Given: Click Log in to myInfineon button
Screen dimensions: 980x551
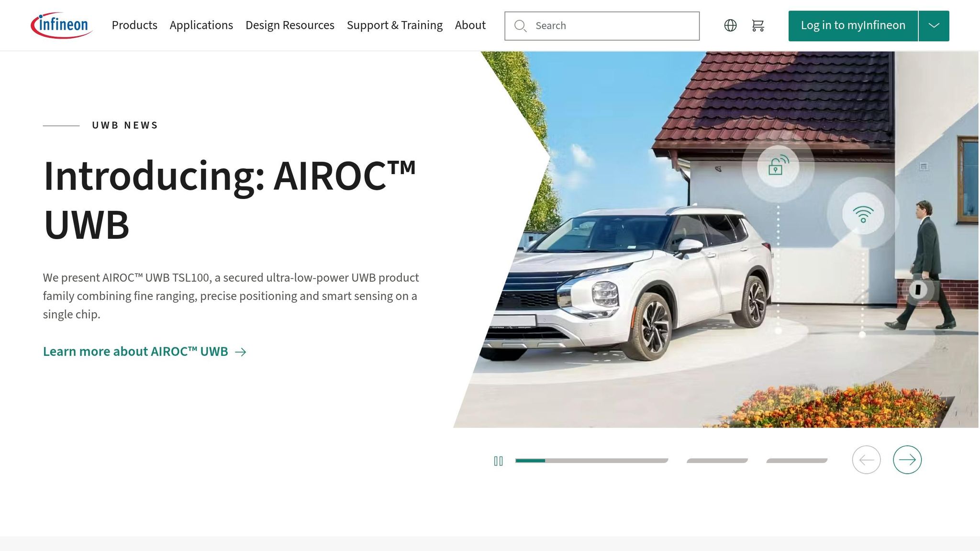Looking at the screenshot, I should 853,26.
